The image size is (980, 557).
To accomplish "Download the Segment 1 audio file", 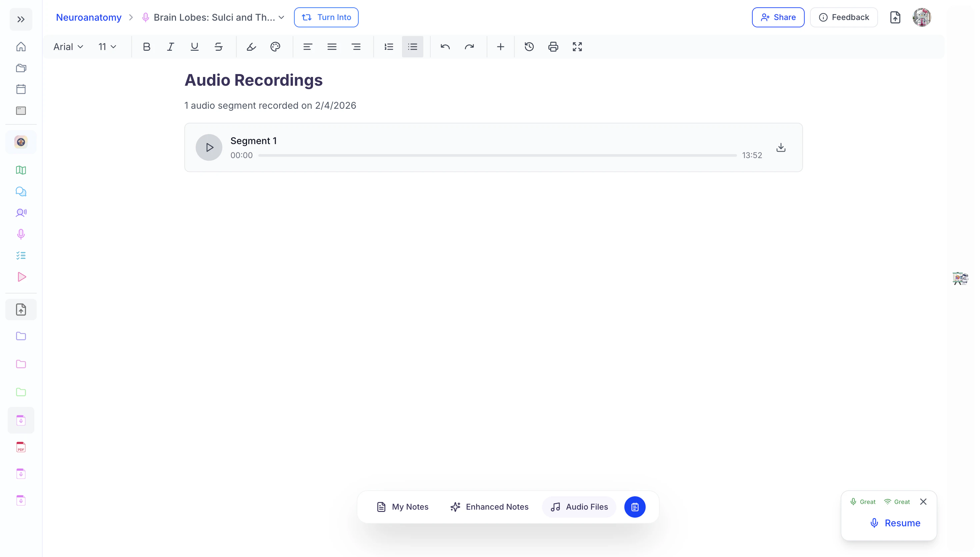I will [x=780, y=147].
